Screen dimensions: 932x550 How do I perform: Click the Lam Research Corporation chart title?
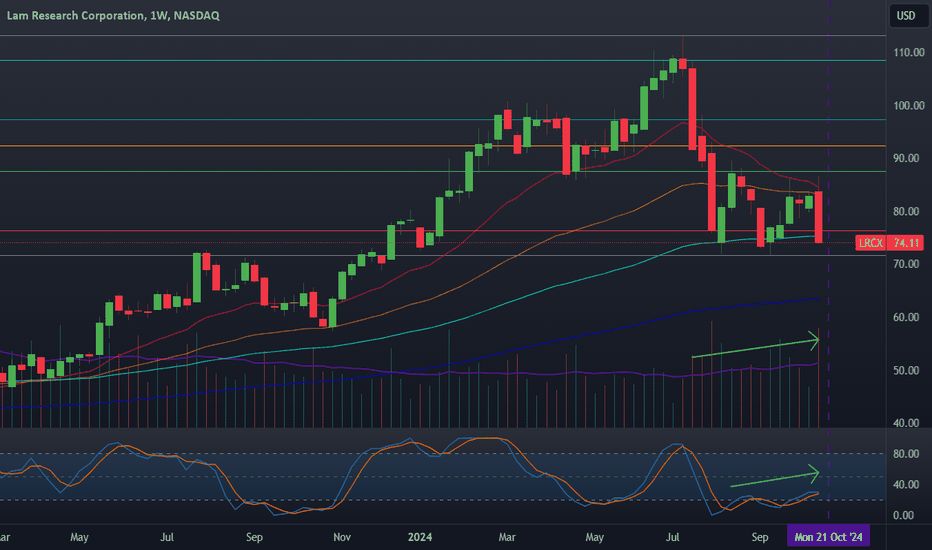(x=113, y=15)
